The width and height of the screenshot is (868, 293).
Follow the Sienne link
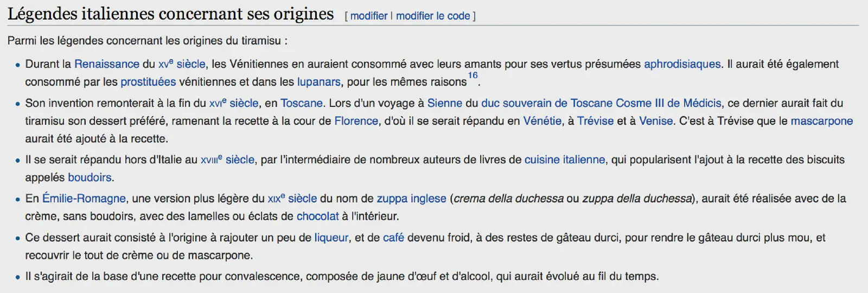[445, 103]
